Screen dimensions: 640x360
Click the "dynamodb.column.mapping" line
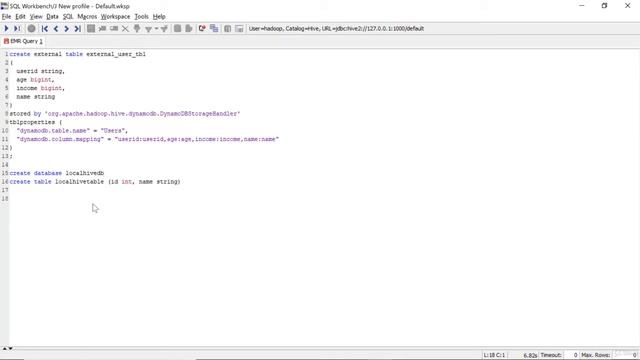(148, 139)
